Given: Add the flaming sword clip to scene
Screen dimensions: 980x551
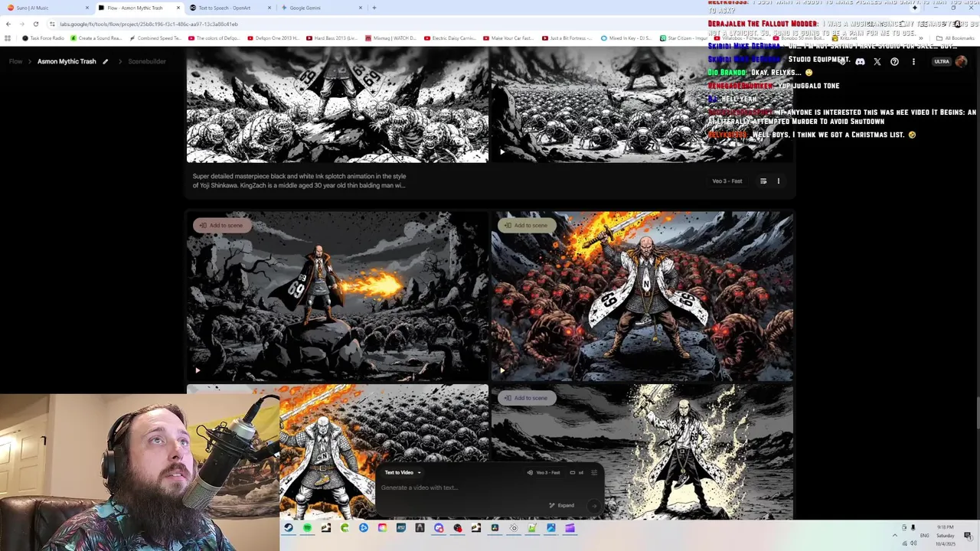Looking at the screenshot, I should tap(525, 225).
